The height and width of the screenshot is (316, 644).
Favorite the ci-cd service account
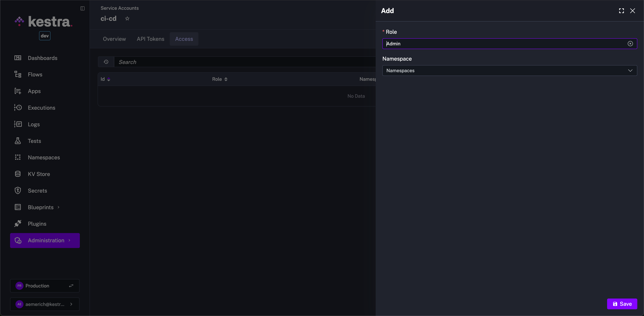pyautogui.click(x=127, y=18)
